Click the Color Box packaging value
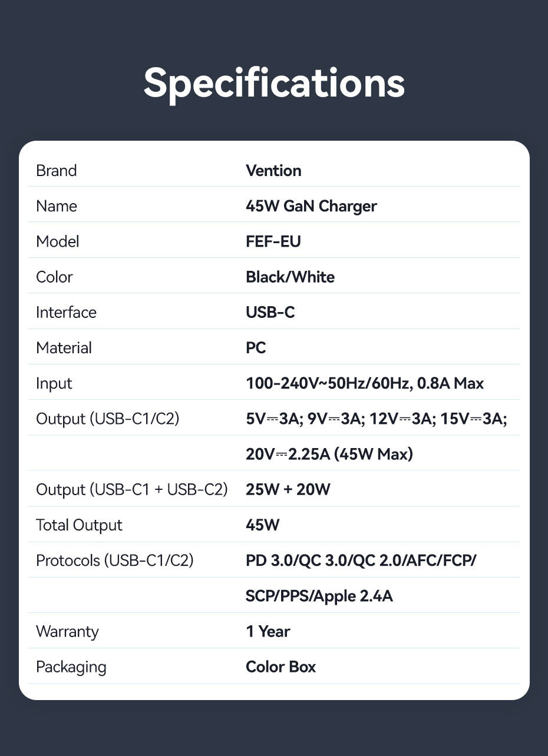Image resolution: width=548 pixels, height=756 pixels. pos(280,667)
